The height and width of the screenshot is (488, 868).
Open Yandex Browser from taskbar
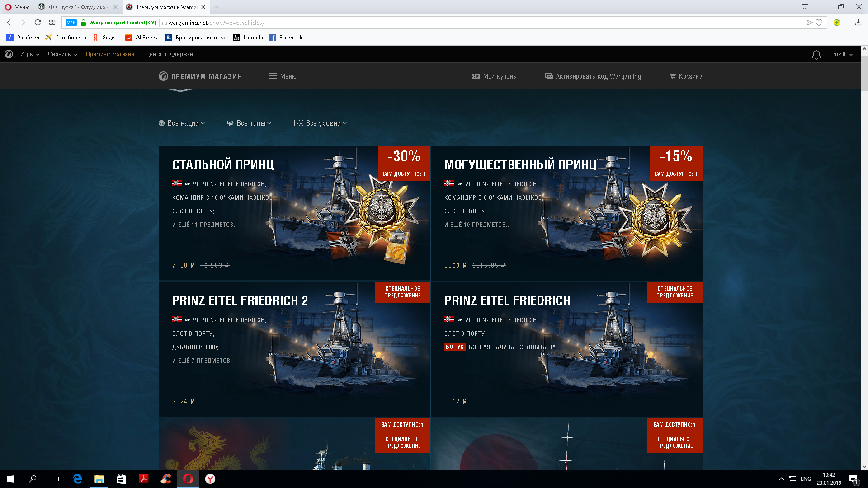coord(210,479)
